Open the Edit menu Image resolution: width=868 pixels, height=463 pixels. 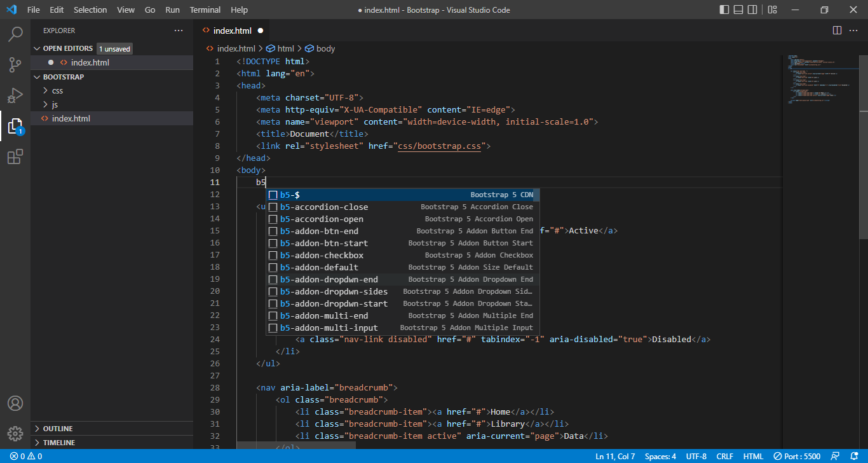[57, 10]
